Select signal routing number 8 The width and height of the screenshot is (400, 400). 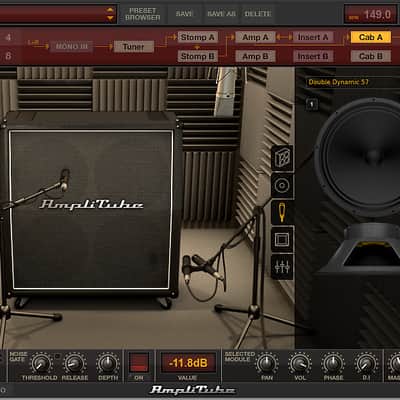point(8,56)
